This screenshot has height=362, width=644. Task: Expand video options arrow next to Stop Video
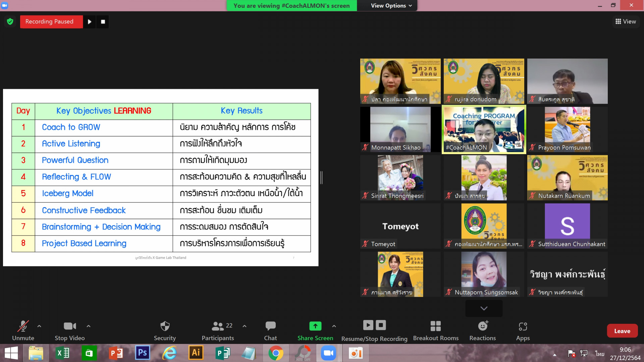point(89,326)
